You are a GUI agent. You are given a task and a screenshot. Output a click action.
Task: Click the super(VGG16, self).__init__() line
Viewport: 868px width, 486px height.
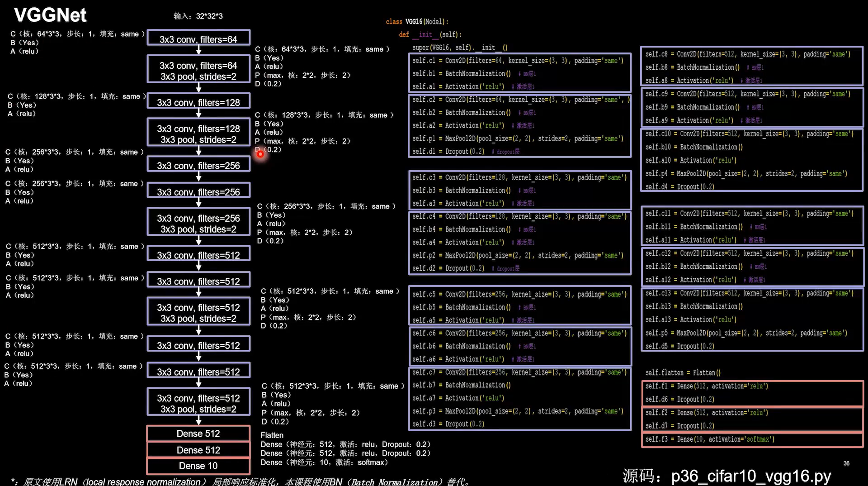[x=460, y=48]
